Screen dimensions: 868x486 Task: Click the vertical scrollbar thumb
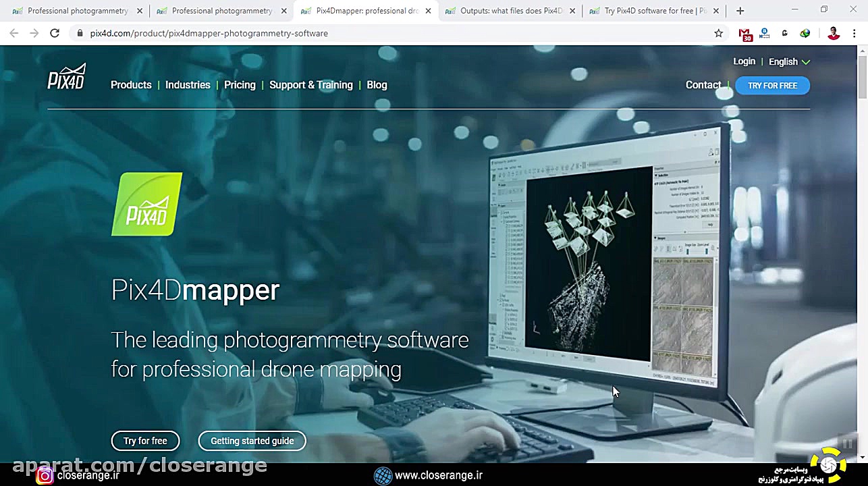click(x=863, y=78)
